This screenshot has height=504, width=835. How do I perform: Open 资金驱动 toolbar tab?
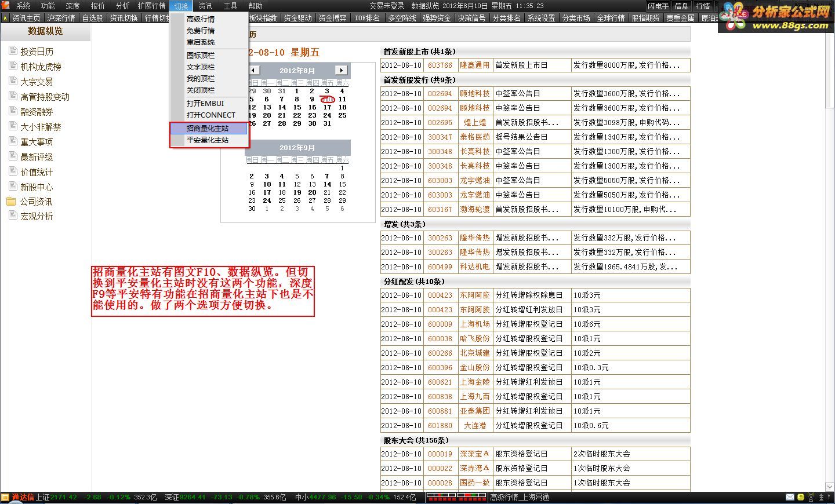point(298,18)
